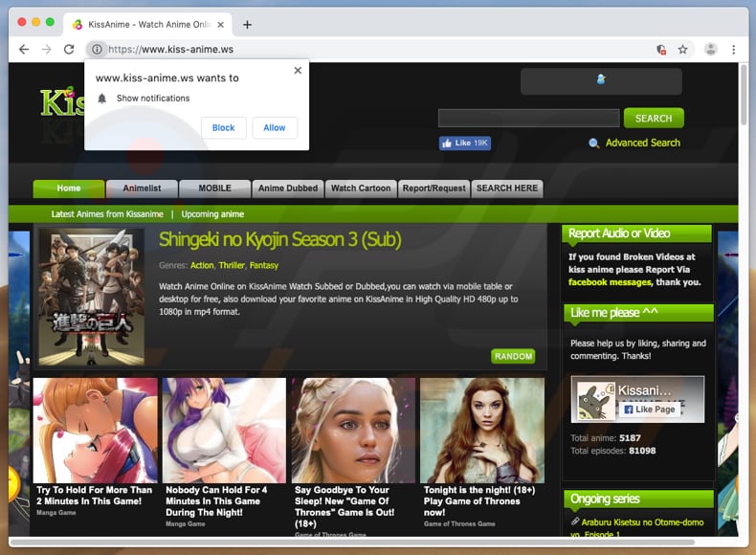Open the Action genre link

pyautogui.click(x=202, y=265)
